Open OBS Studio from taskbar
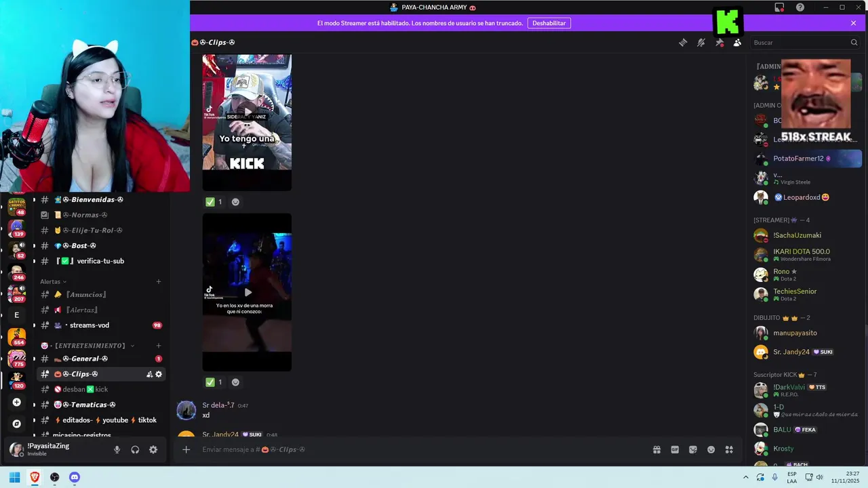The width and height of the screenshot is (868, 488). click(55, 477)
